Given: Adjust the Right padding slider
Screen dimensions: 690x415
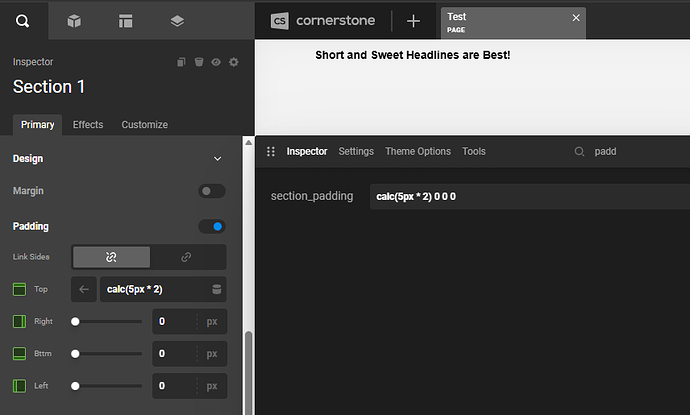Looking at the screenshot, I should [106, 321].
